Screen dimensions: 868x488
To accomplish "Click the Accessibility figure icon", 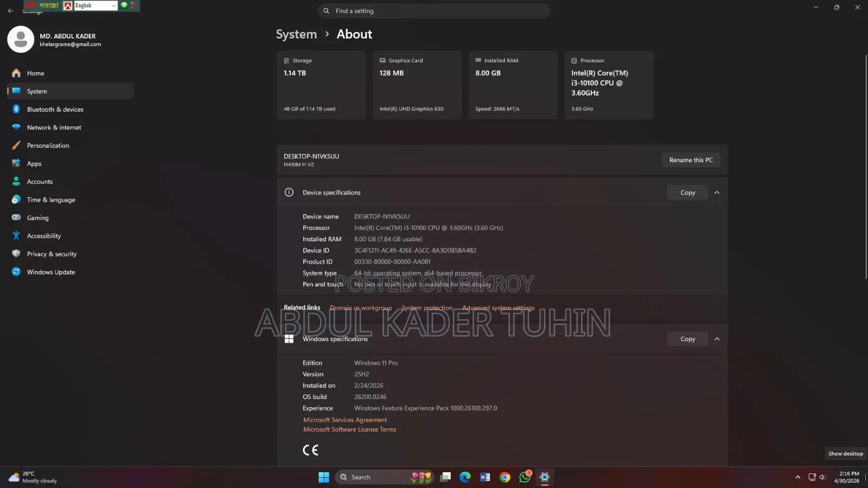I will point(16,236).
